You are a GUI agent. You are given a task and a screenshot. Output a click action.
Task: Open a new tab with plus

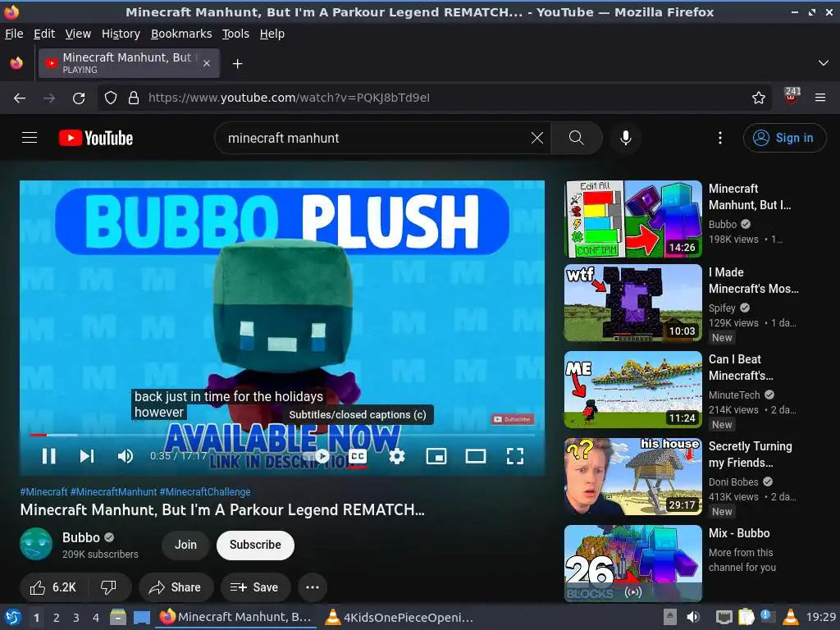click(x=237, y=64)
